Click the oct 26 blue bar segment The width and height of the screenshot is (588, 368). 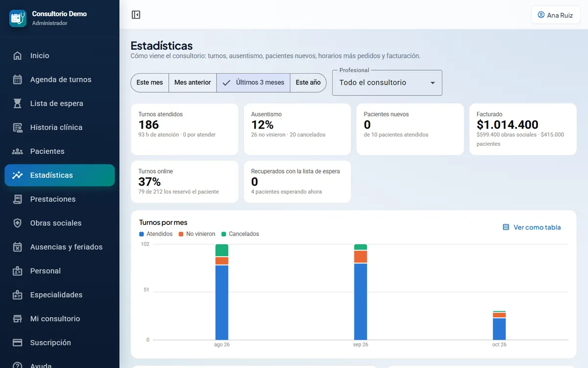(x=499, y=329)
